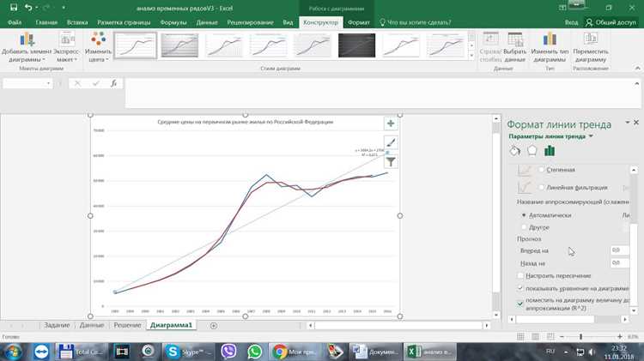
Task: Open Undo history dropdown arrow
Action: coord(37,8)
